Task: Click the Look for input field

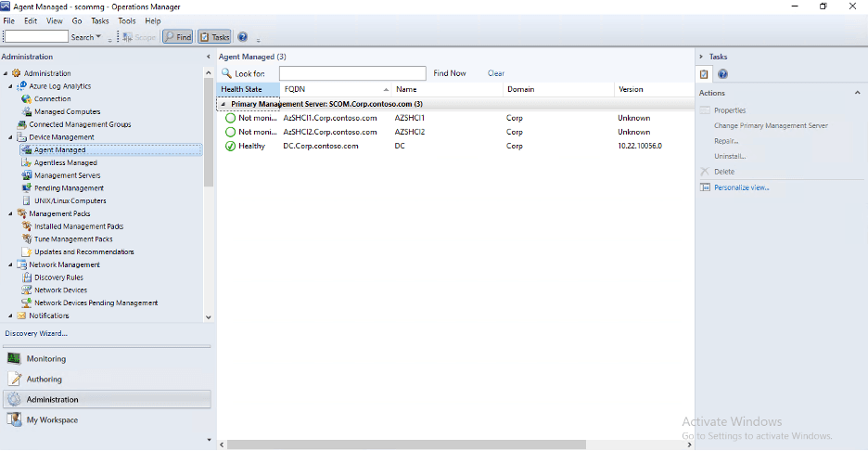Action: coord(352,73)
